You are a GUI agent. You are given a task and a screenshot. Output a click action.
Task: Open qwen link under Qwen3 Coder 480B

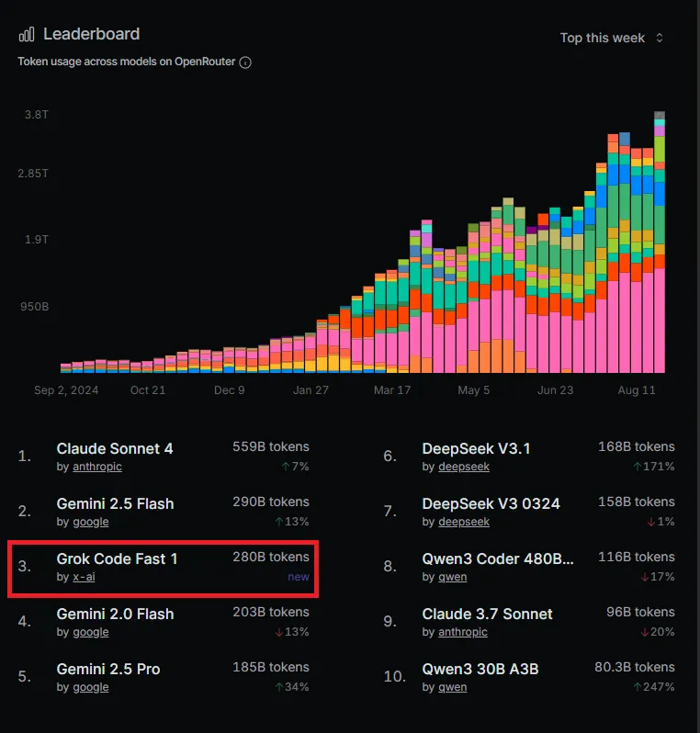[x=453, y=577]
